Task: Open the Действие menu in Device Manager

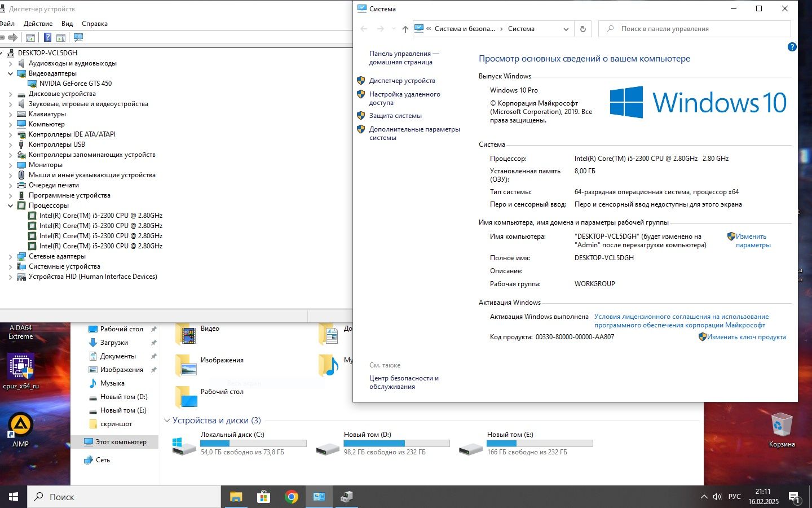Action: (x=38, y=24)
